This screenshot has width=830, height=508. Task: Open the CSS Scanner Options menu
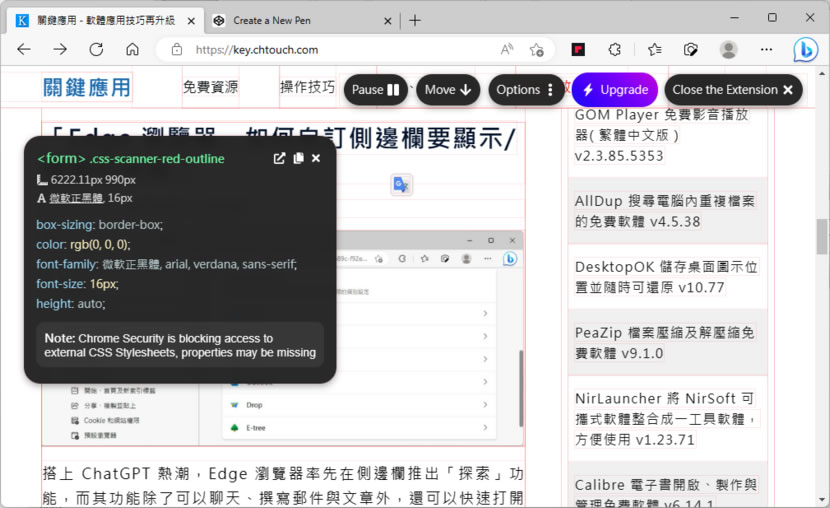point(525,90)
